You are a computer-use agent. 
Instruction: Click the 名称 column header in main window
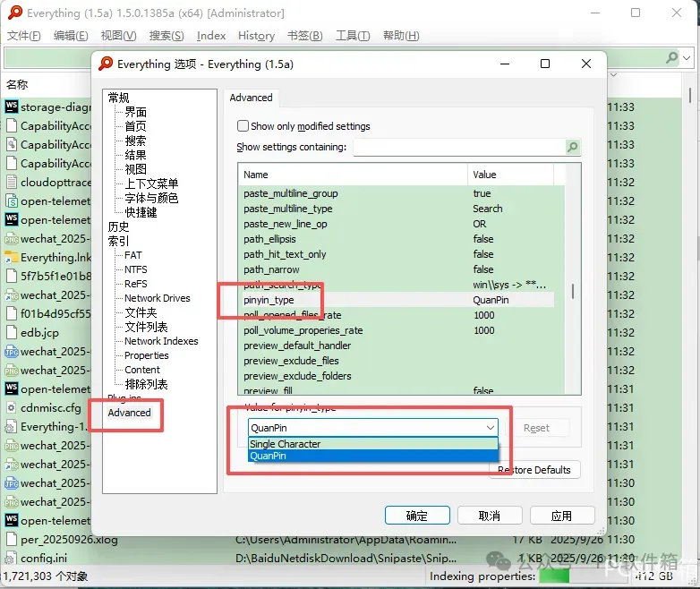[17, 84]
